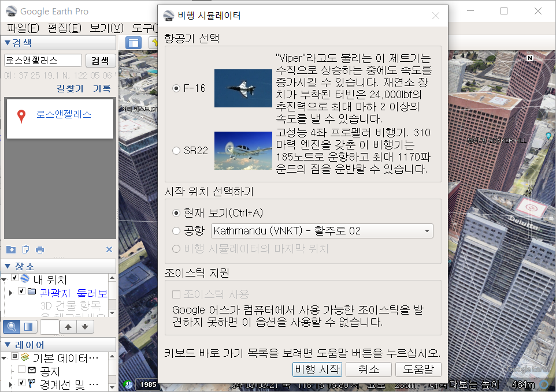Click the folder icon of 관광지 둘러보기
Image resolution: width=556 pixels, height=392 pixels.
pos(32,292)
